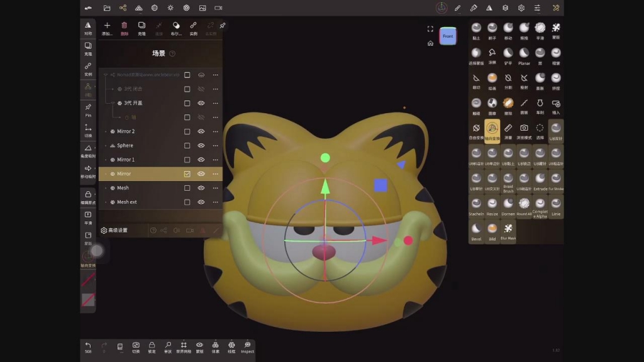Viewport: 644px width, 362px height.
Task: Toggle visibility of Sphere object
Action: 201,146
